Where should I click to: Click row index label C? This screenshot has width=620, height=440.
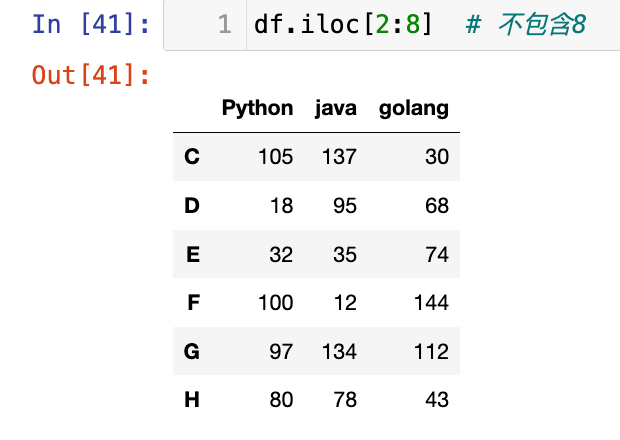pyautogui.click(x=192, y=157)
